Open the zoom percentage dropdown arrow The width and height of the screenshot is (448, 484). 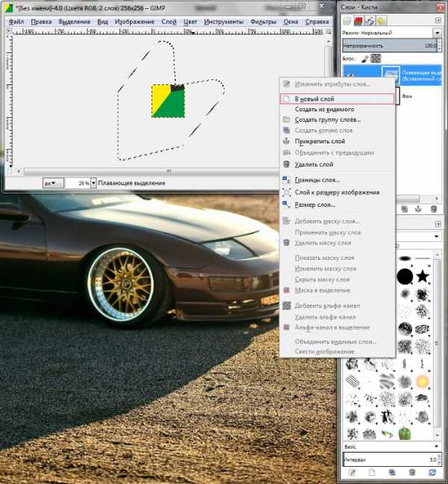pyautogui.click(x=93, y=183)
